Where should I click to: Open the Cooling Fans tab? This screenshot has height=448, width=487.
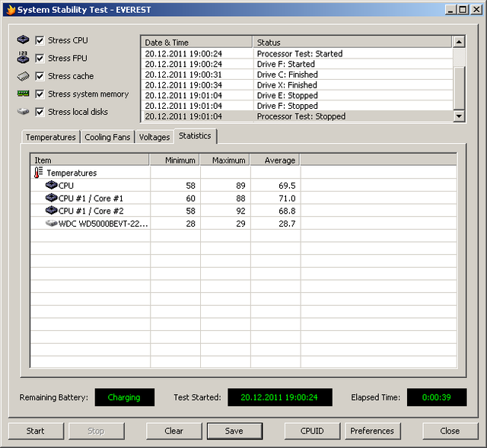coord(107,137)
